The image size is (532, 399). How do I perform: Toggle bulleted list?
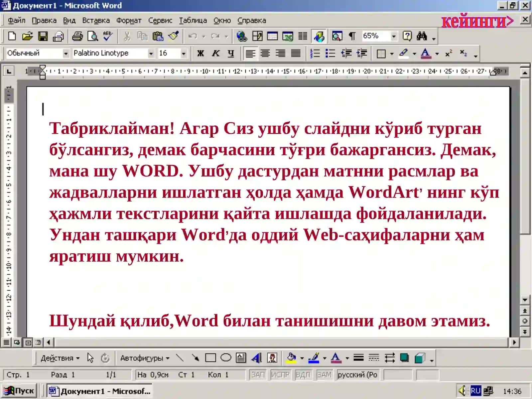coord(330,53)
